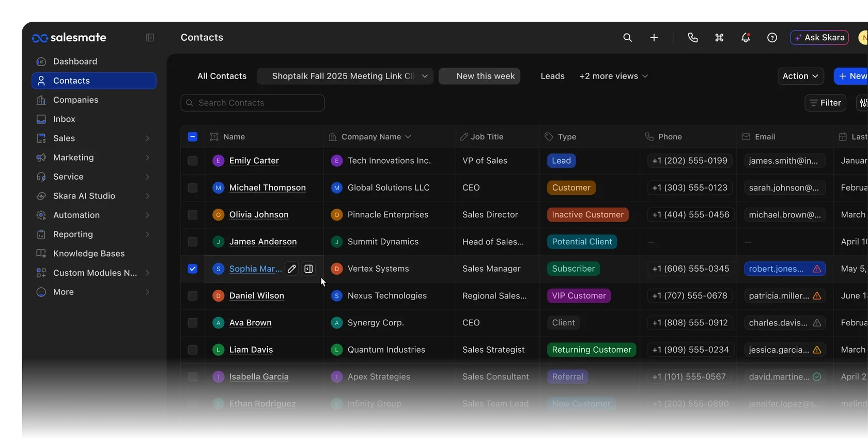
Task: Open Inbox in the sidebar
Action: (94, 119)
